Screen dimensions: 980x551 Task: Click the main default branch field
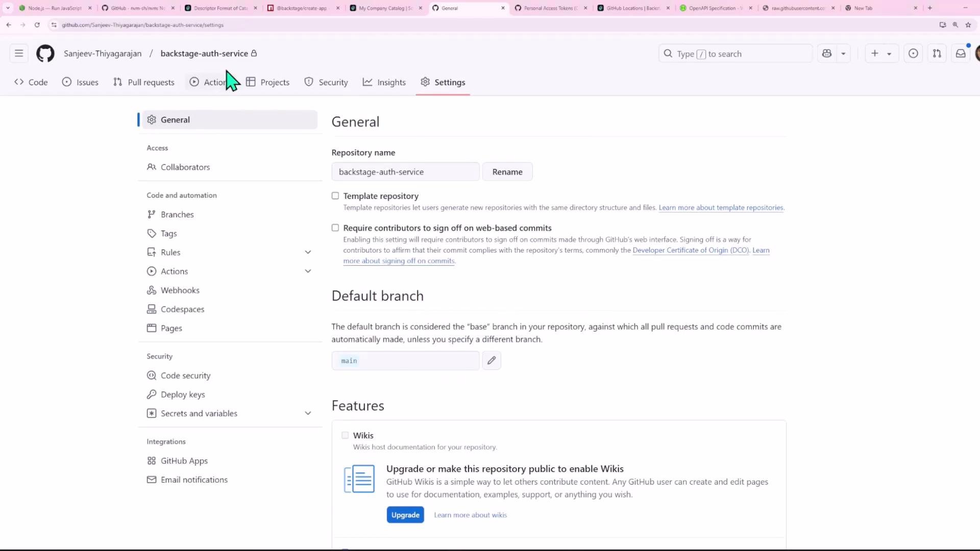pyautogui.click(x=405, y=361)
